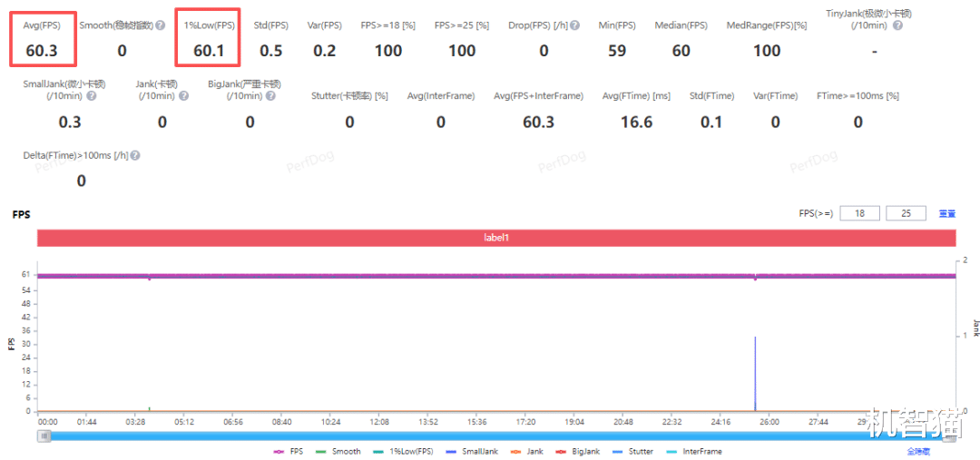Screen dimensions: 980x460
Task: Select the red label1 bar
Action: 497,238
